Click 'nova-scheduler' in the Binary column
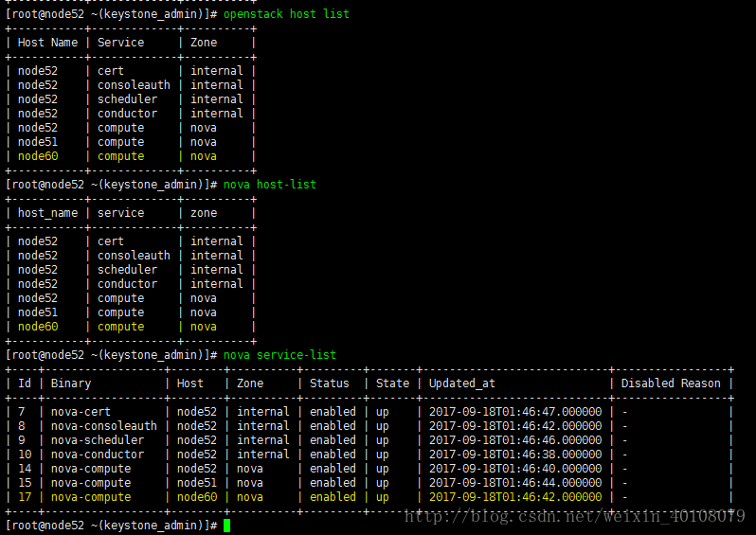Screen dimensions: 756x535 [98, 440]
